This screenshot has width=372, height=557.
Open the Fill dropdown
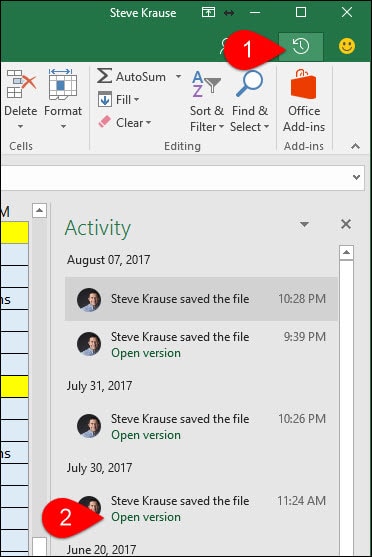pyautogui.click(x=119, y=99)
